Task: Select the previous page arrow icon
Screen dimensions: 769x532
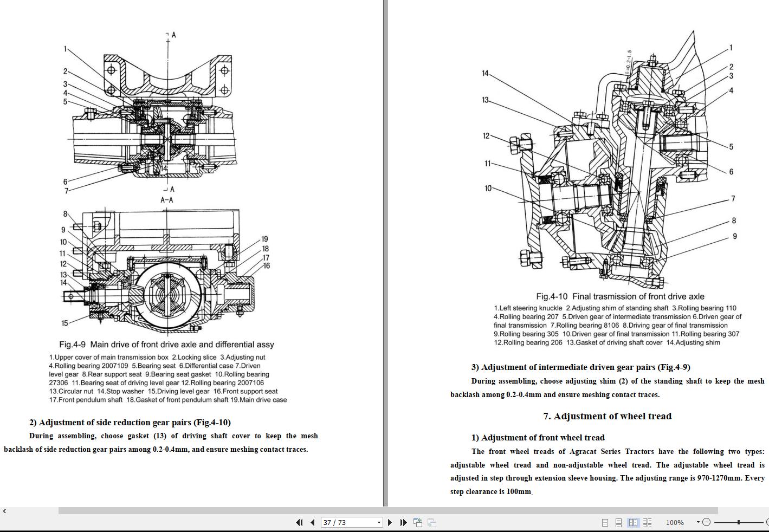Action: pyautogui.click(x=312, y=522)
